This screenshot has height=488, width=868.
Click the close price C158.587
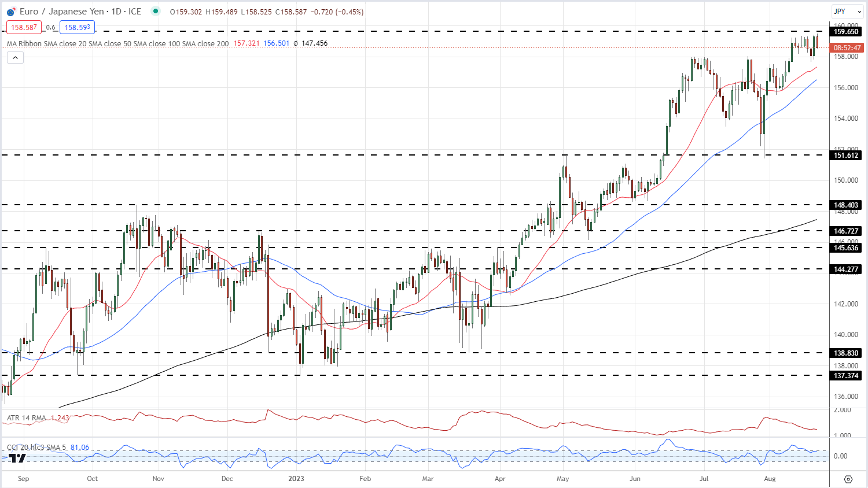click(x=291, y=12)
